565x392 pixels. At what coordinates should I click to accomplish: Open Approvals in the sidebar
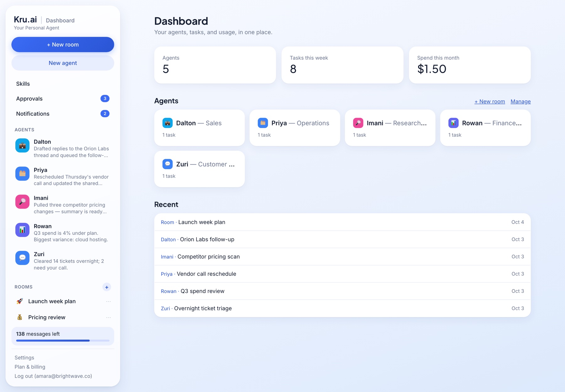point(63,98)
